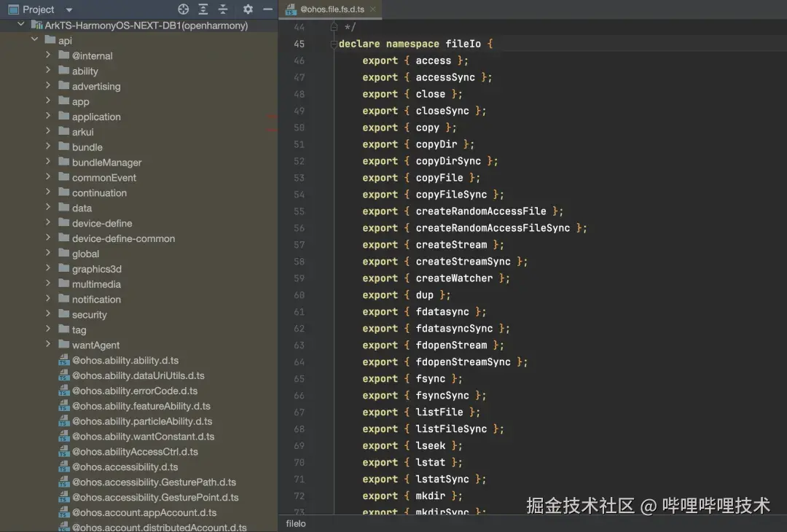Select the security folder
This screenshot has height=532, width=787.
pyautogui.click(x=90, y=315)
